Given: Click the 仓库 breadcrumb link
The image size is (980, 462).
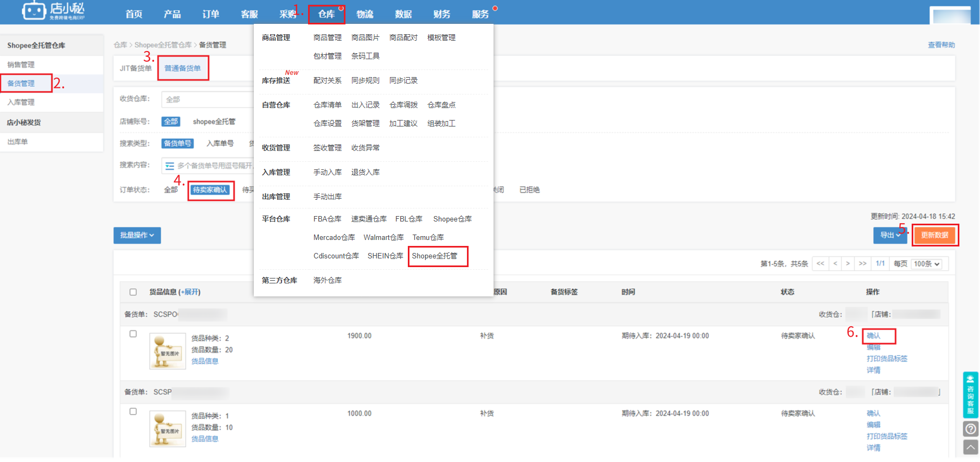Looking at the screenshot, I should point(120,45).
